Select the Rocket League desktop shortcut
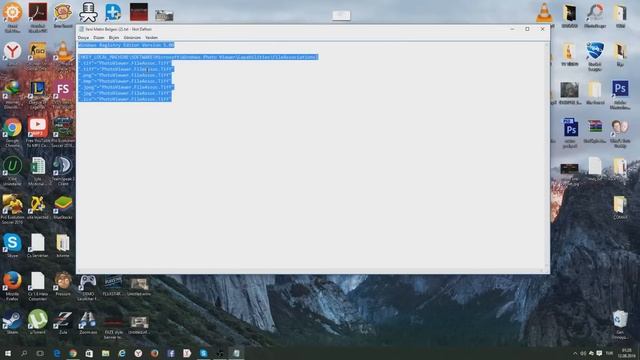Screen dimensions: 640x360 click(595, 56)
